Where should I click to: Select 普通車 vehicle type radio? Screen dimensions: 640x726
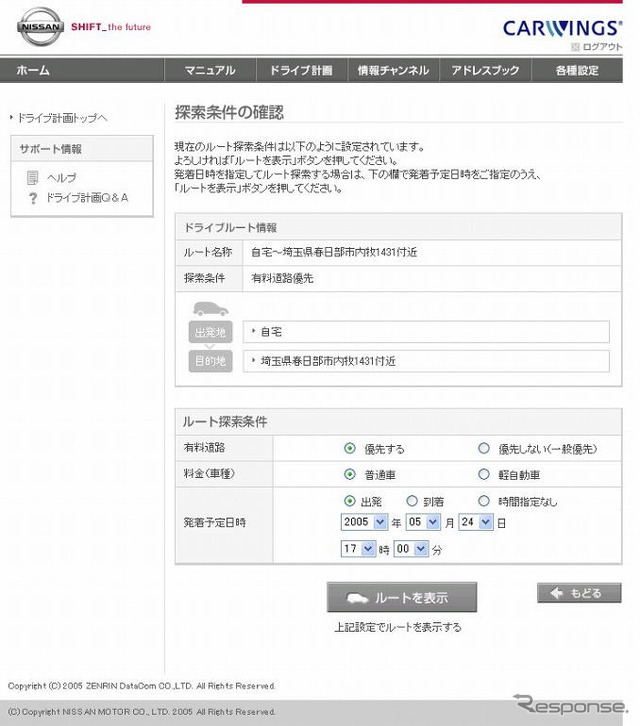pos(350,474)
